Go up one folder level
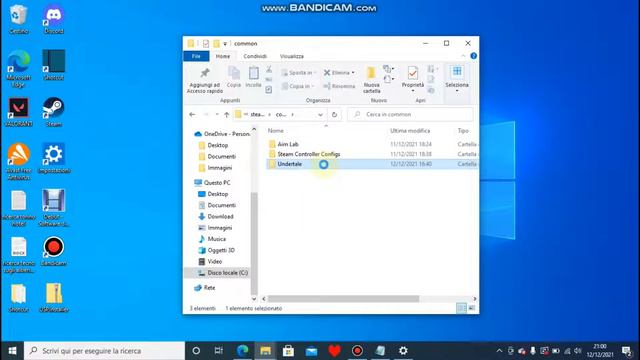 (x=227, y=115)
